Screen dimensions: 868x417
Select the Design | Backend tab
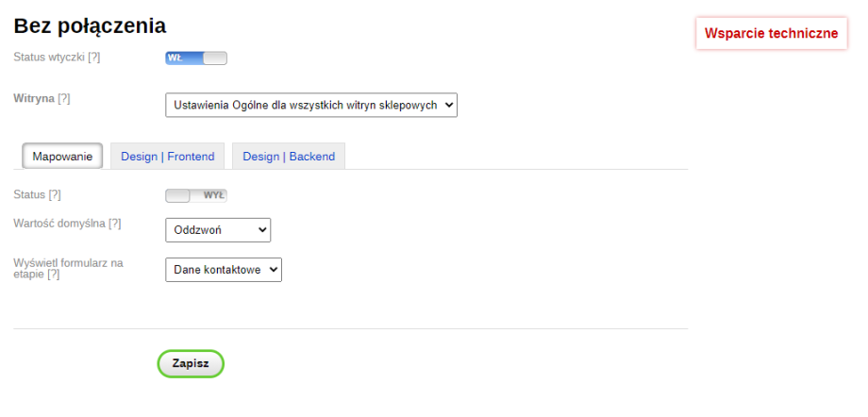(289, 157)
